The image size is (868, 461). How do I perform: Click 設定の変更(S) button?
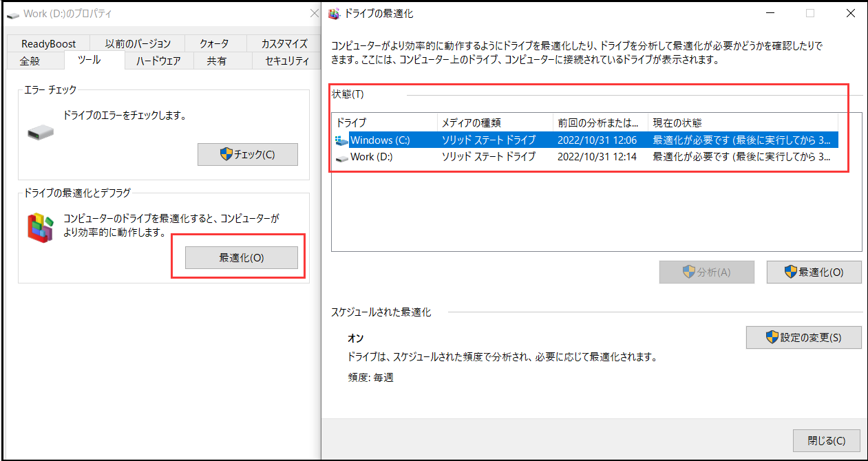[x=803, y=338]
